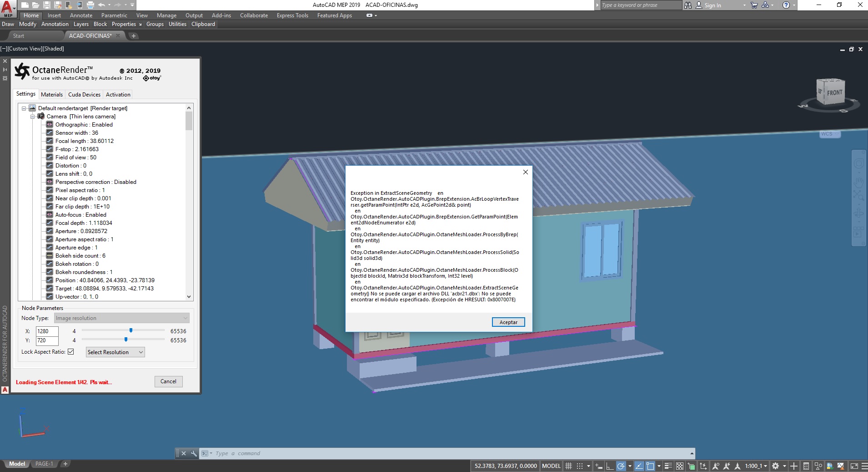Click the command line customize wrench icon
Viewport: 868px width, 472px height.
pos(194,453)
